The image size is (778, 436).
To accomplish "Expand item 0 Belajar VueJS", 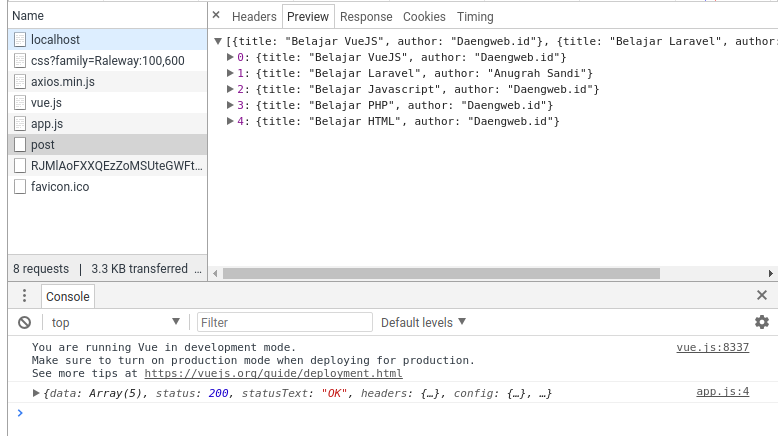I will coord(230,58).
